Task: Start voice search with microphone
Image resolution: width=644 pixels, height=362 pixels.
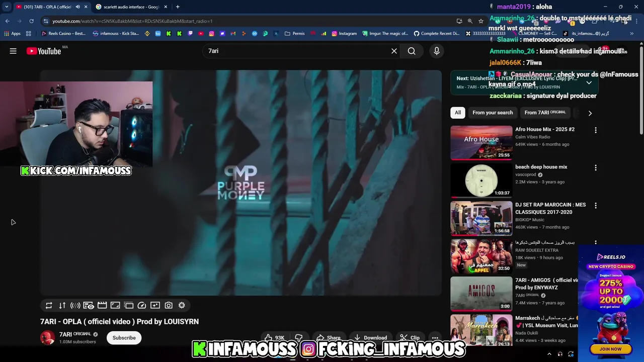Action: [437, 51]
